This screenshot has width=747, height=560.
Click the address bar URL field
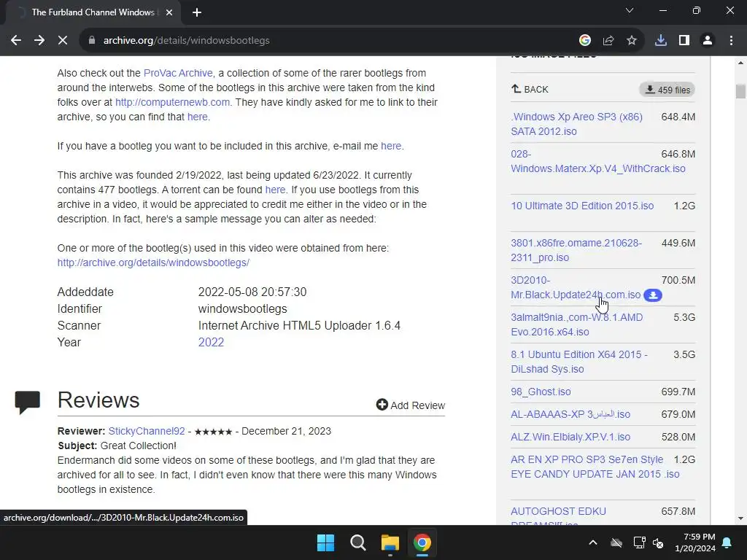(329, 41)
